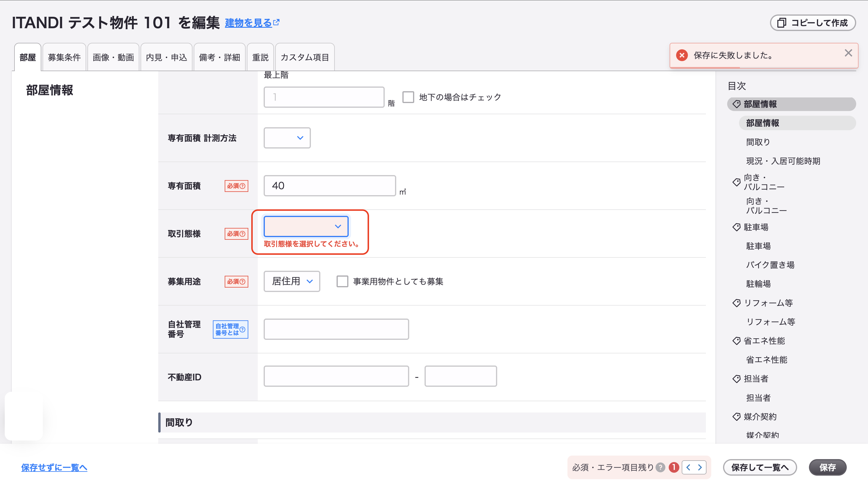
Task: Click the tag icon beside 部屋情報 in 目次
Action: pos(737,104)
